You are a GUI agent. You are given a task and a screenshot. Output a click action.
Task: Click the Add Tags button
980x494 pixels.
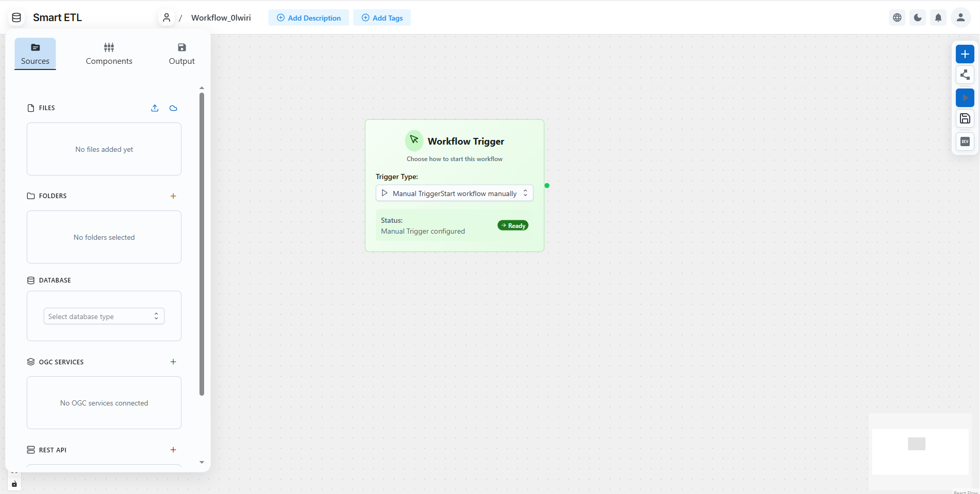pyautogui.click(x=382, y=17)
